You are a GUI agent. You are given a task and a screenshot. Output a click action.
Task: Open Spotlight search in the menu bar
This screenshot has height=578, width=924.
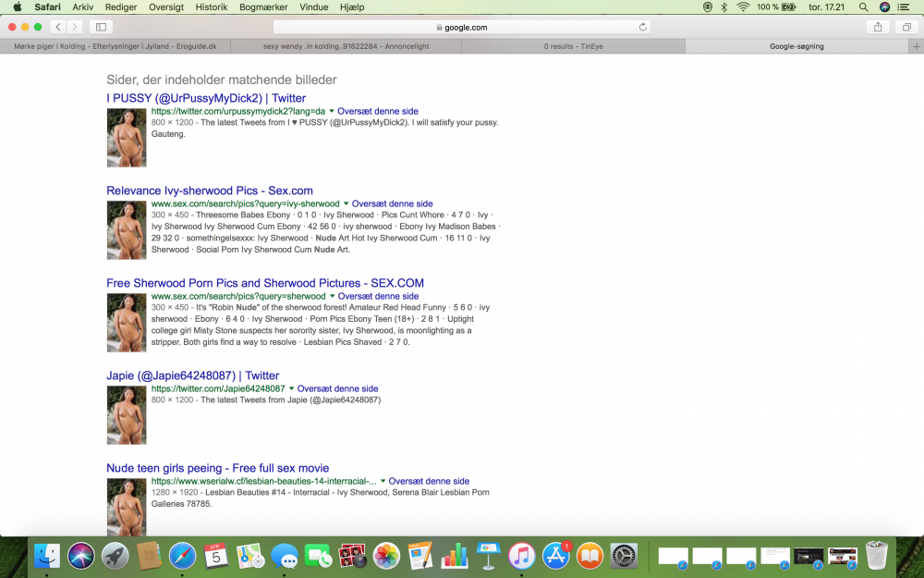[863, 7]
